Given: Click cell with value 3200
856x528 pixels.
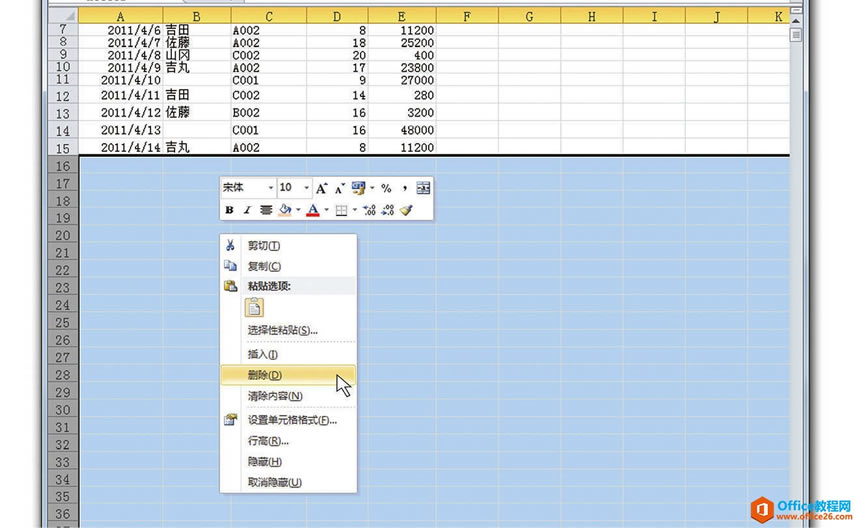Looking at the screenshot, I should 402,112.
